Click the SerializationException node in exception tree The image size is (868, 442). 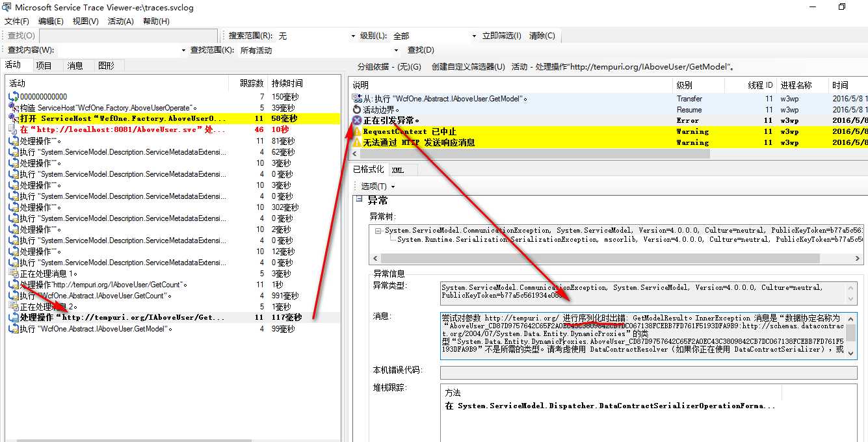[x=630, y=239]
